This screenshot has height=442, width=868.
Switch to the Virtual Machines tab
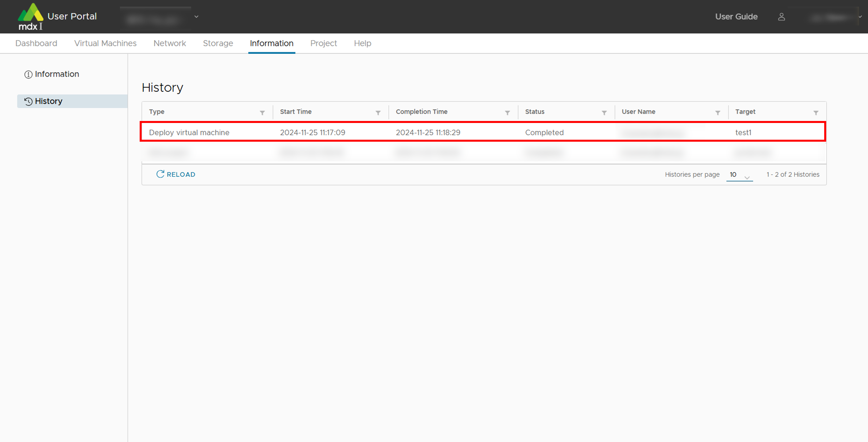click(105, 43)
